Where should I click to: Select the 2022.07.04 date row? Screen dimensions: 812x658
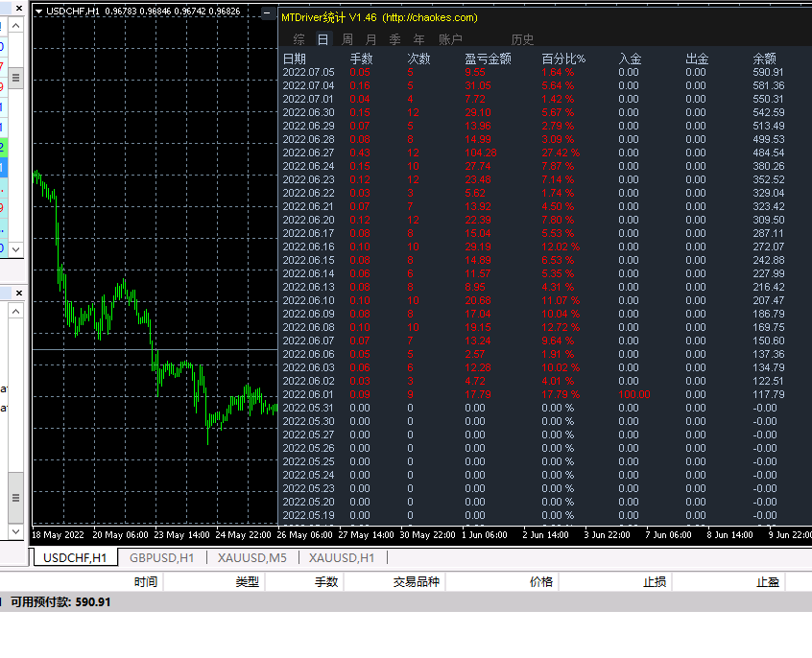click(x=309, y=86)
